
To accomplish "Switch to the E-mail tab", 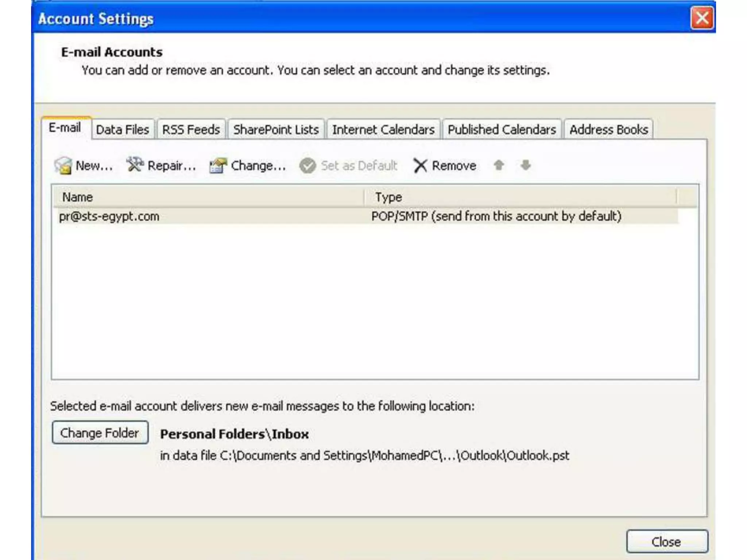I will point(66,128).
